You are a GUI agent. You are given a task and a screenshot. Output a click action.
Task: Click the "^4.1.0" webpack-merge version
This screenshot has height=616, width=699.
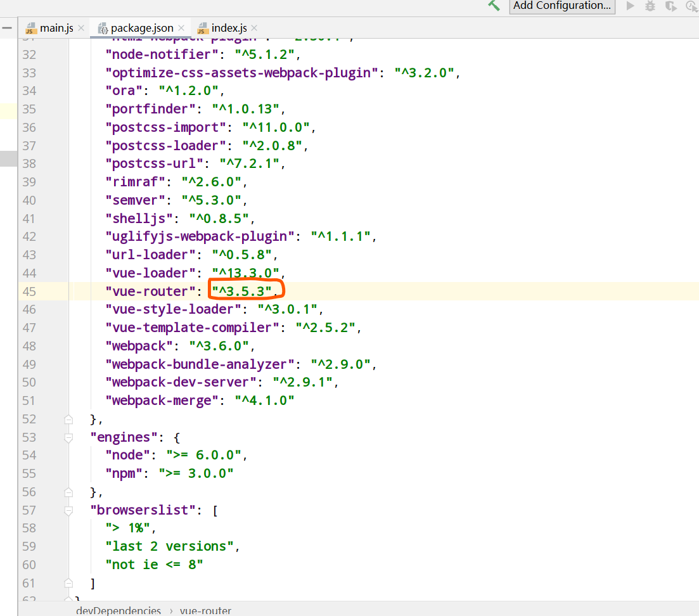[264, 401]
